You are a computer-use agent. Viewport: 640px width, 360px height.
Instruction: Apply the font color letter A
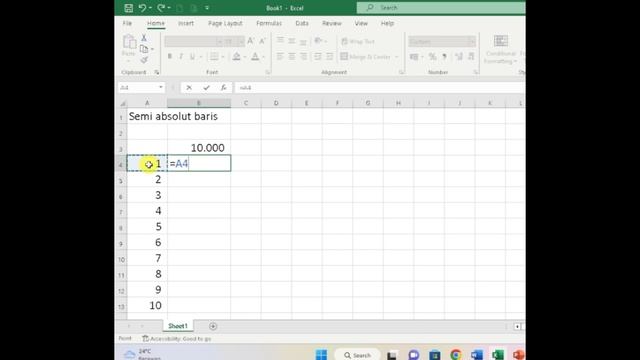click(x=255, y=57)
